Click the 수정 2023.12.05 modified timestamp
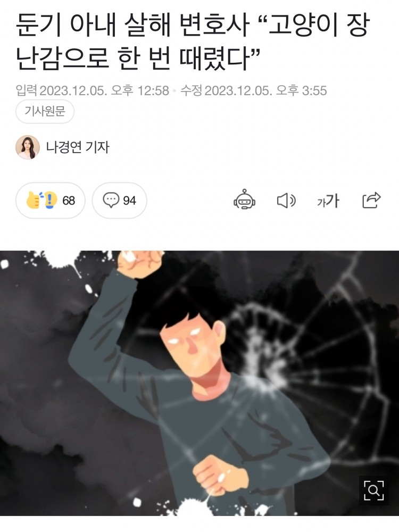399x532 pixels. (253, 90)
